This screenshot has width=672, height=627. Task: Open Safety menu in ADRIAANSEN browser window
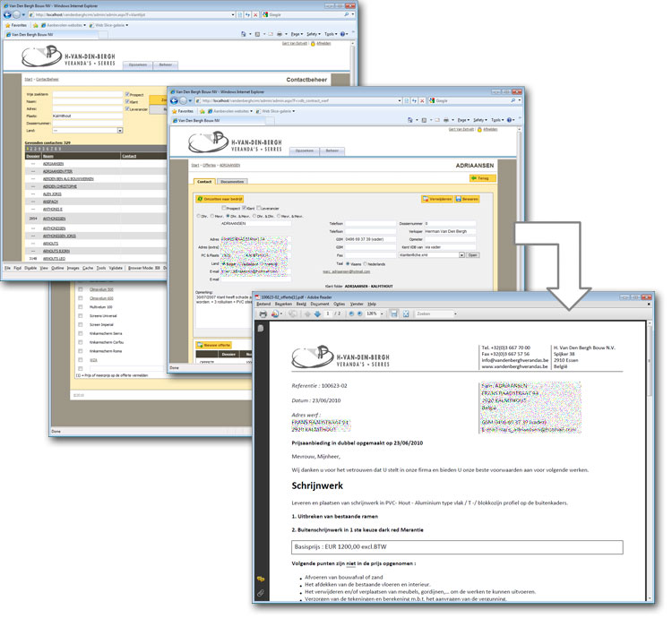479,120
